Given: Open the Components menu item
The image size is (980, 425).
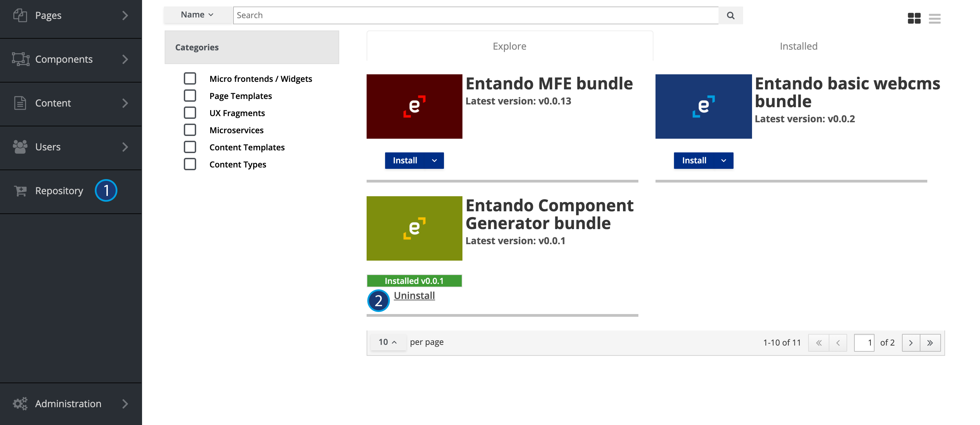Looking at the screenshot, I should (71, 60).
